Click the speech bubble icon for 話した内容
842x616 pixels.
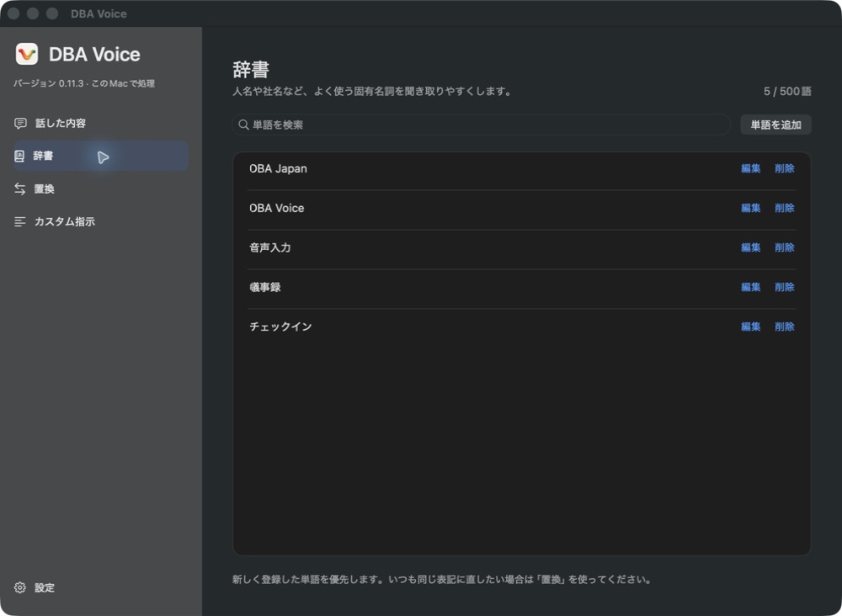[x=20, y=124]
